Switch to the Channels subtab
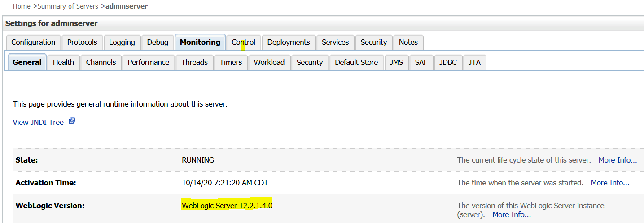 pos(101,63)
